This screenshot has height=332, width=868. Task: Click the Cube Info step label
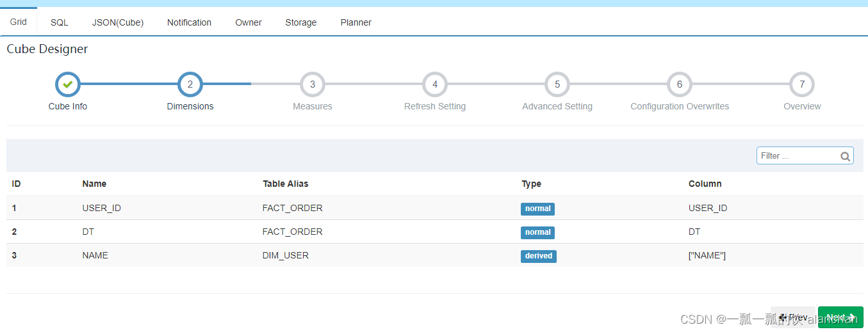[68, 106]
